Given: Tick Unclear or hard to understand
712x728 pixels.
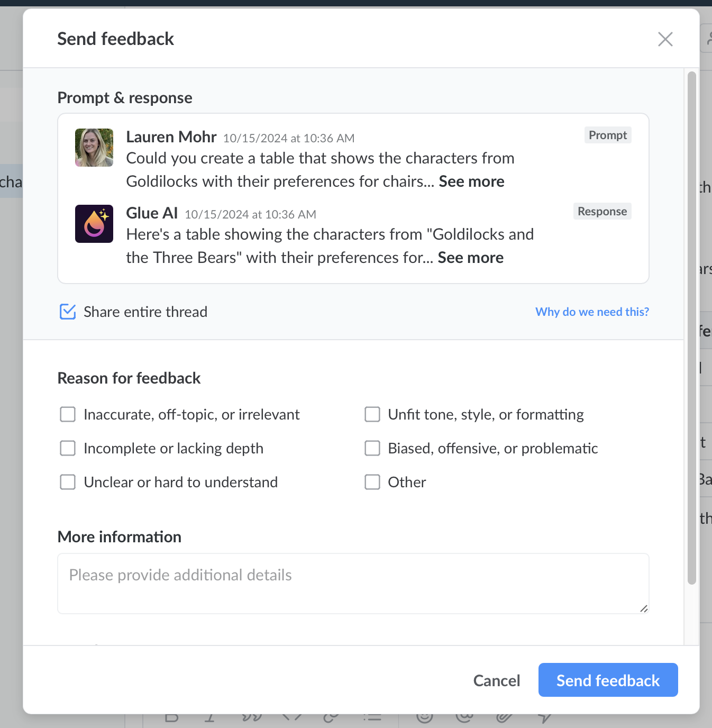Looking at the screenshot, I should pyautogui.click(x=68, y=483).
